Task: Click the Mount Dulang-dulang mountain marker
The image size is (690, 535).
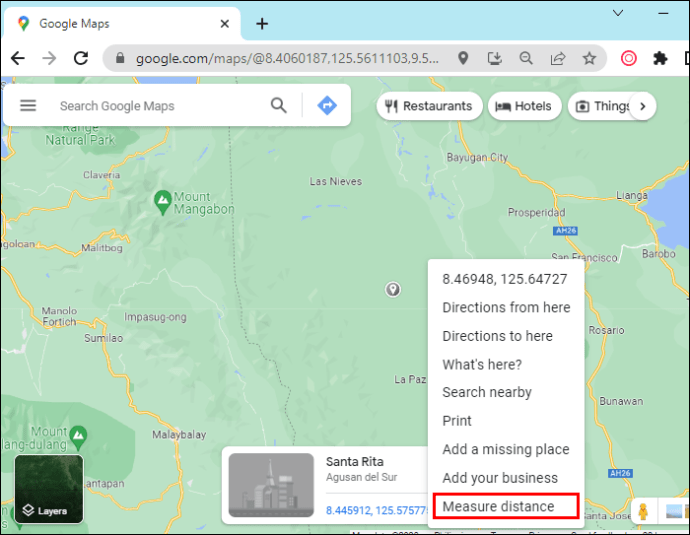Action: (x=78, y=436)
